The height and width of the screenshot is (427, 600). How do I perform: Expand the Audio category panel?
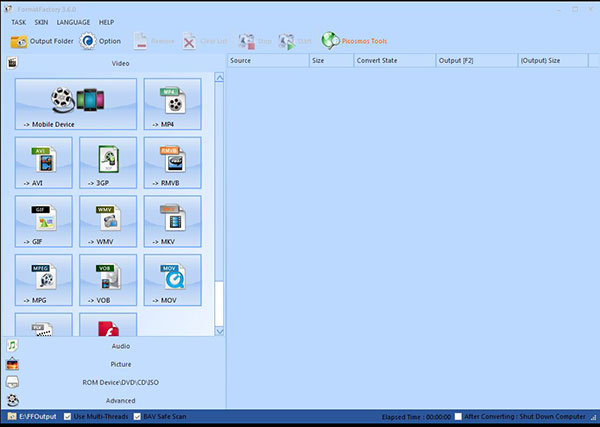tap(113, 346)
